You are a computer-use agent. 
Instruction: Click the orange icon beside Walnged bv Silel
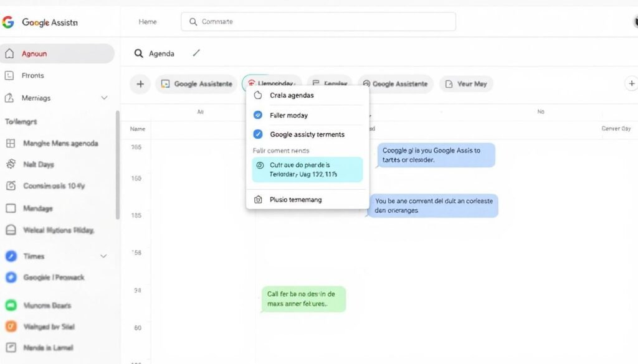pos(11,326)
